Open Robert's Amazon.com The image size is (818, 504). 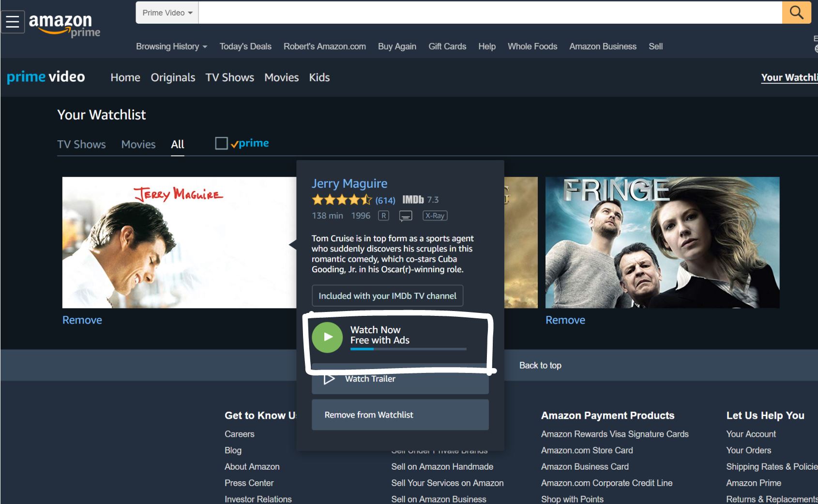coord(325,46)
